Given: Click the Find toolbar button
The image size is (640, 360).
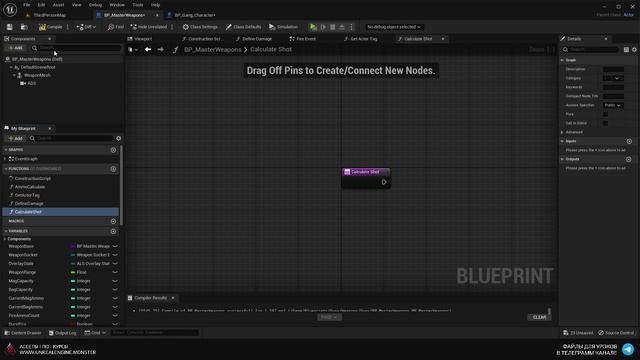Looking at the screenshot, I should click(x=116, y=27).
